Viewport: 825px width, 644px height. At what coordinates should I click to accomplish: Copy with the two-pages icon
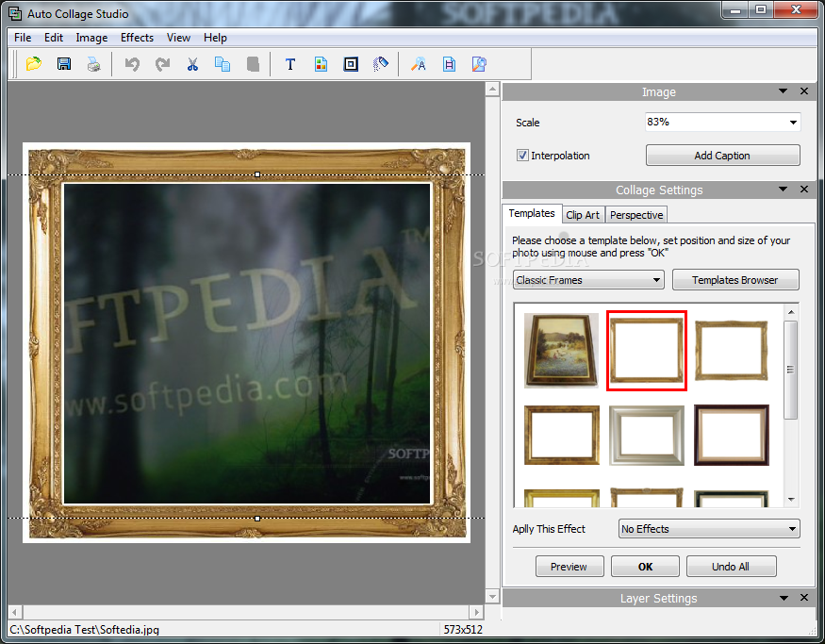[x=223, y=64]
